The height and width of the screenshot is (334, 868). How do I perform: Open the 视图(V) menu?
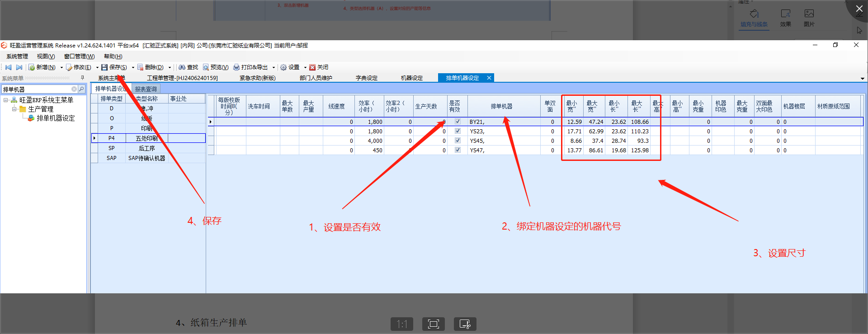click(46, 56)
